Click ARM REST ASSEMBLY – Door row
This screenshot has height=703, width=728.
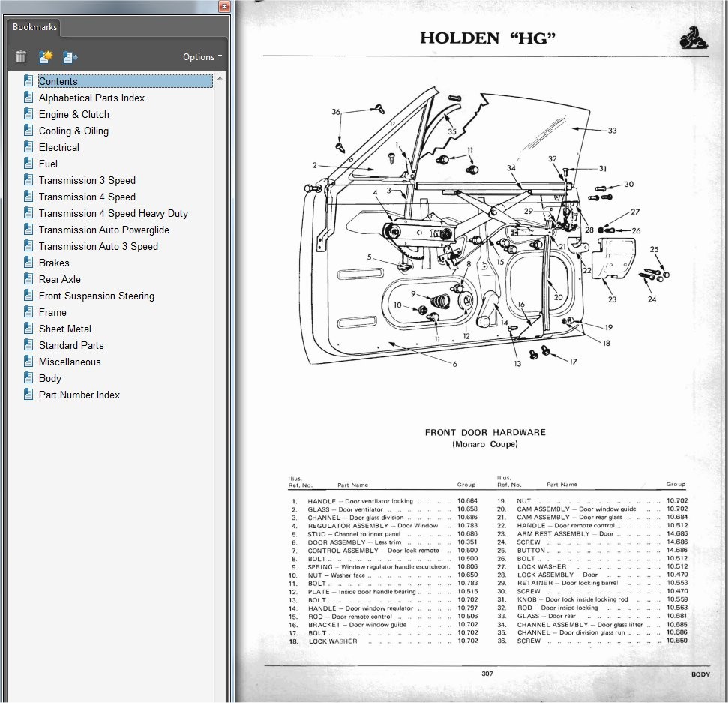pyautogui.click(x=592, y=534)
